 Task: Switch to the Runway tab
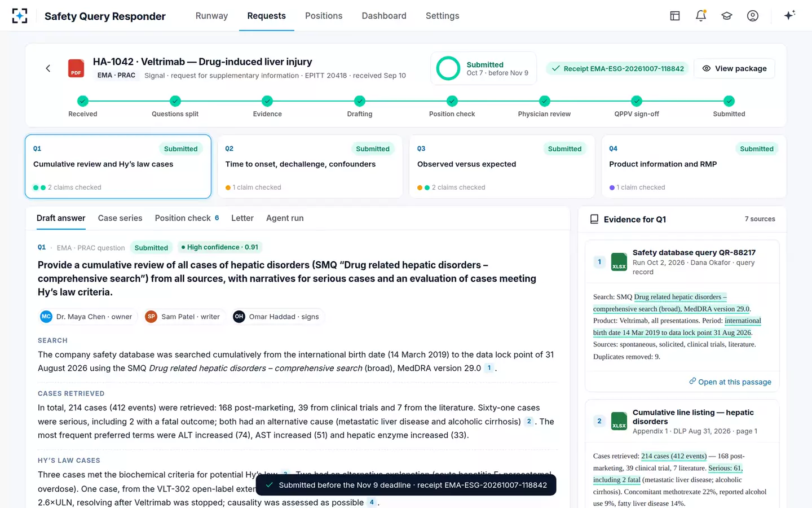[211, 16]
